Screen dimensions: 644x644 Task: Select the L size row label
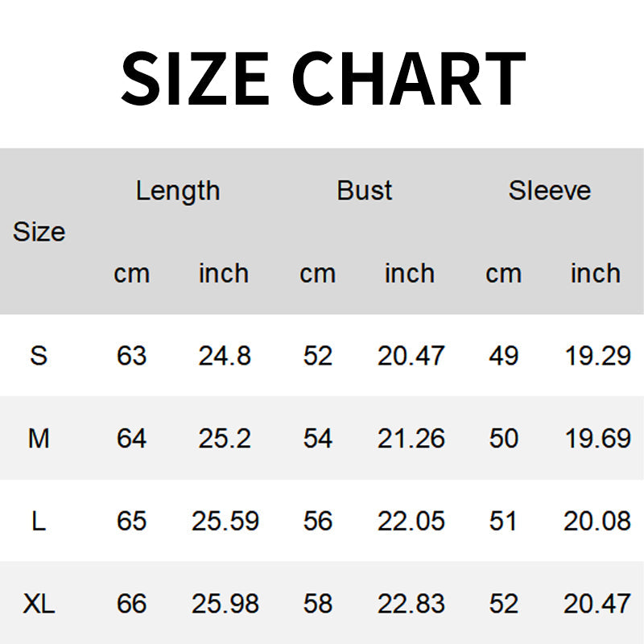[x=39, y=521]
